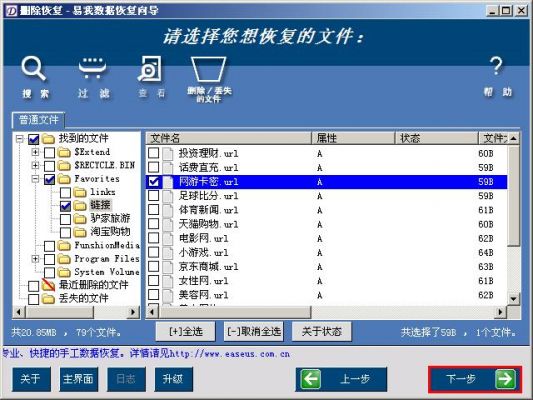Uncheck the box for 网游卡密.url
Image resolution: width=533 pixels, height=400 pixels.
click(154, 181)
